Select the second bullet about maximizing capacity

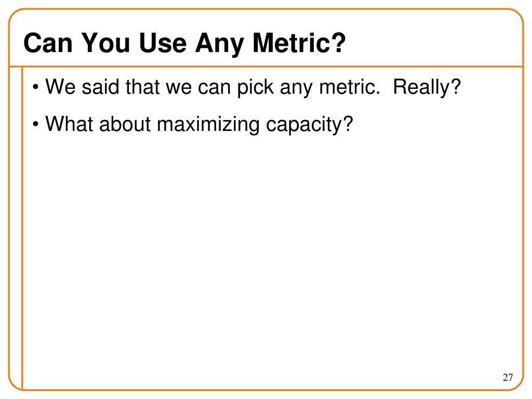pyautogui.click(x=199, y=125)
